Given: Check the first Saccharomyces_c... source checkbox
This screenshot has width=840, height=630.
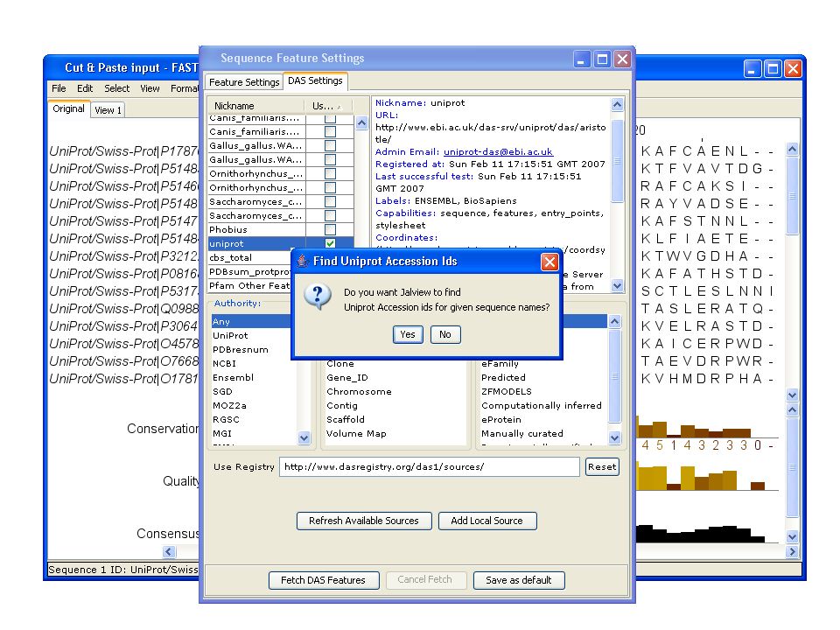Looking at the screenshot, I should coord(330,201).
